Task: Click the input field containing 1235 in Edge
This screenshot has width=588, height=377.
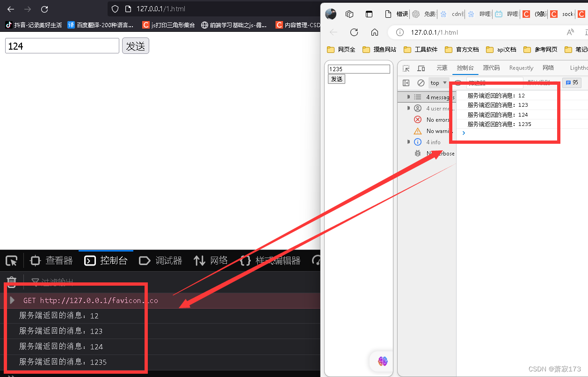Action: pyautogui.click(x=358, y=68)
